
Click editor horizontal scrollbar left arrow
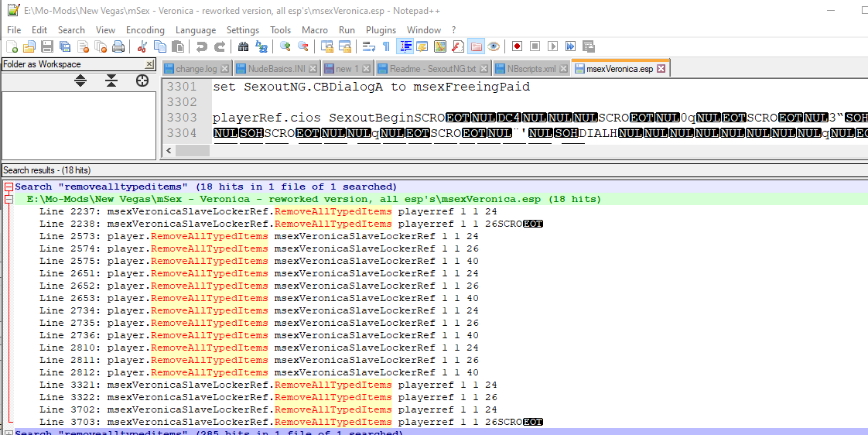tap(168, 151)
